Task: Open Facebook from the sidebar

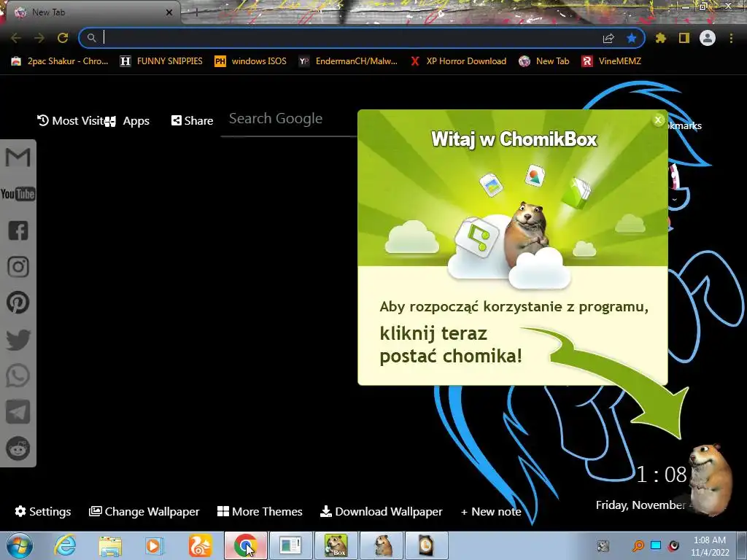Action: (18, 230)
